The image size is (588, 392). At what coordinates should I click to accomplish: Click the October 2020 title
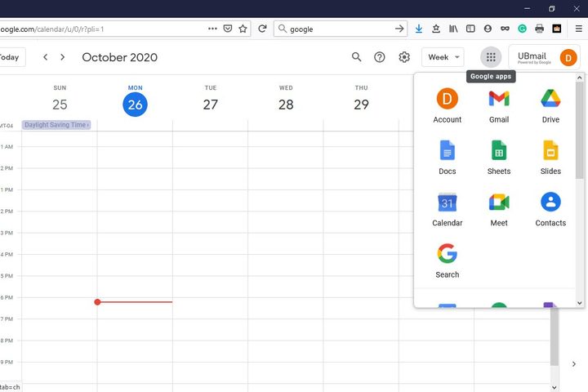pyautogui.click(x=119, y=57)
